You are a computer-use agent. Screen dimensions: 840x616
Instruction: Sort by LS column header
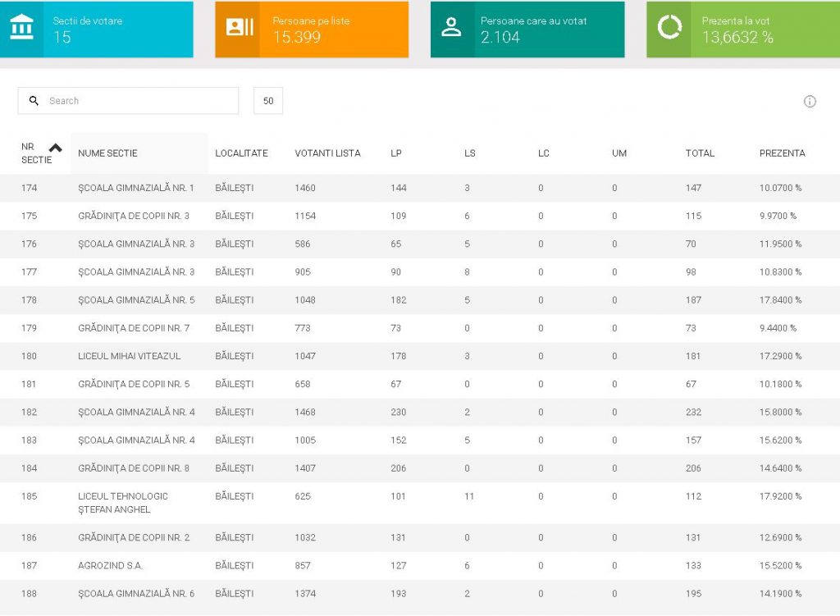click(470, 153)
